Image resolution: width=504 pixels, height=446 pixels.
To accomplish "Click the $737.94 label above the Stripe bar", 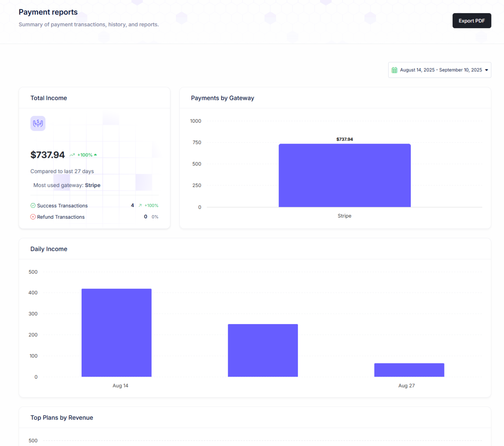I will 344,139.
